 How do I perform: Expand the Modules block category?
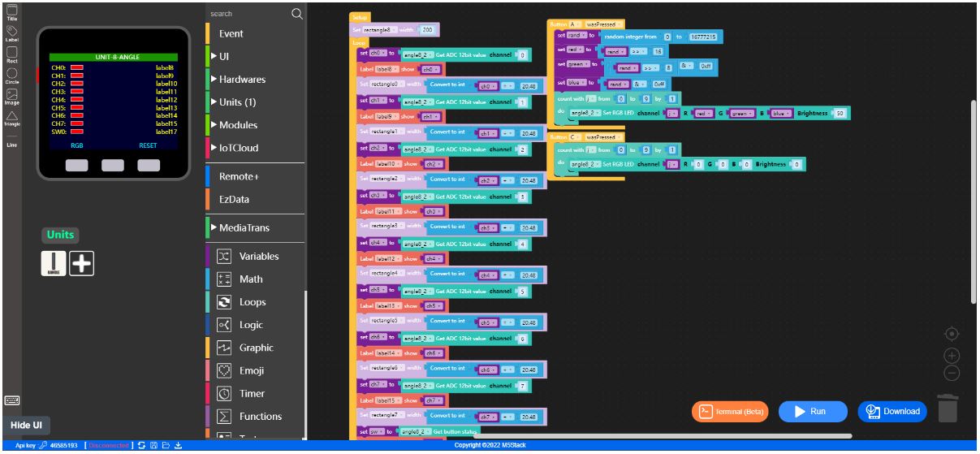click(238, 125)
